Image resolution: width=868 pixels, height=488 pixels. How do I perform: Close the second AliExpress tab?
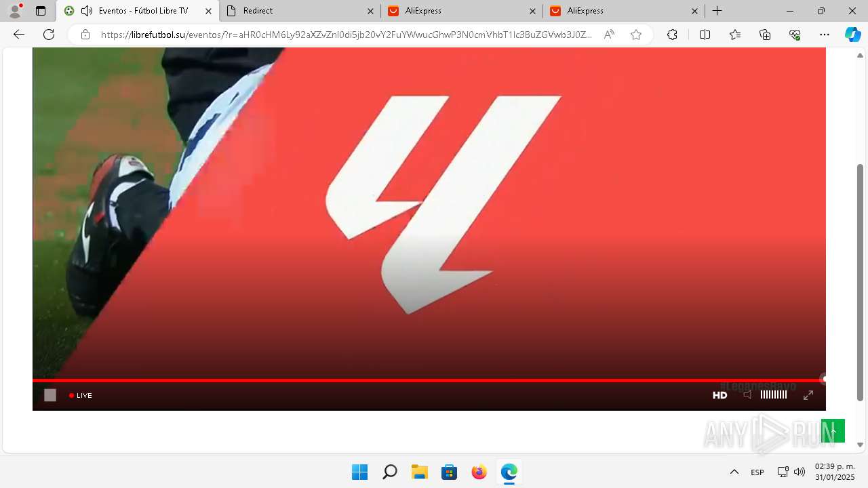click(694, 11)
